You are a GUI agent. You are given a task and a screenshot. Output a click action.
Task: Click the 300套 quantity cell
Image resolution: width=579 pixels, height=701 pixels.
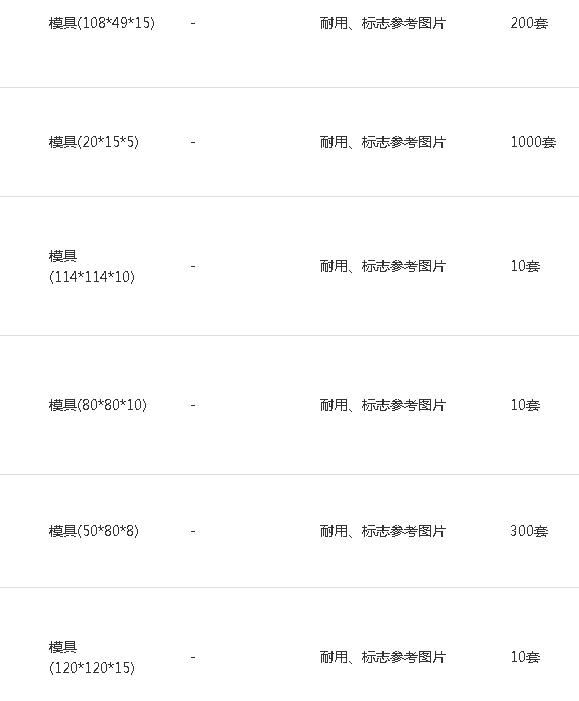[x=529, y=531]
